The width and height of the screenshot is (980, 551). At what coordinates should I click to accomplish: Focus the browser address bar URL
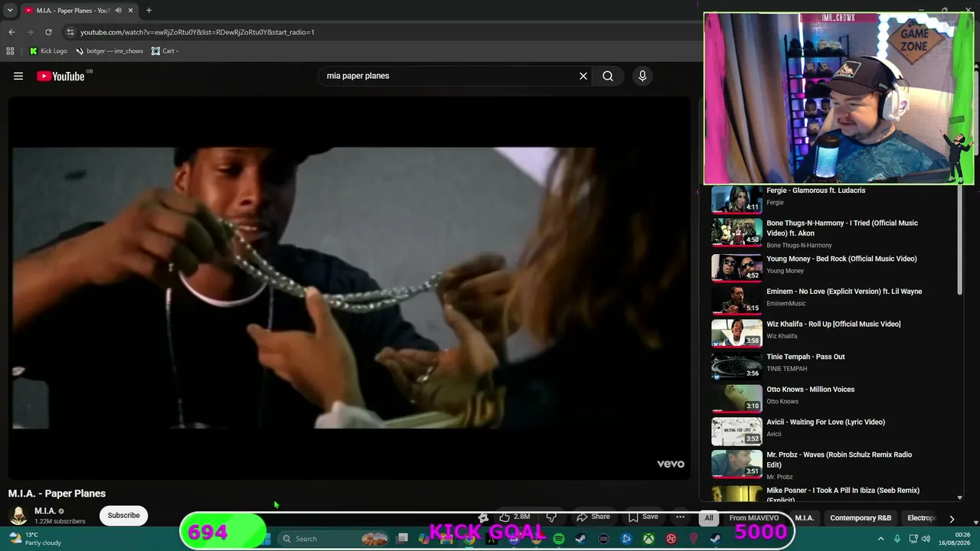tap(198, 32)
